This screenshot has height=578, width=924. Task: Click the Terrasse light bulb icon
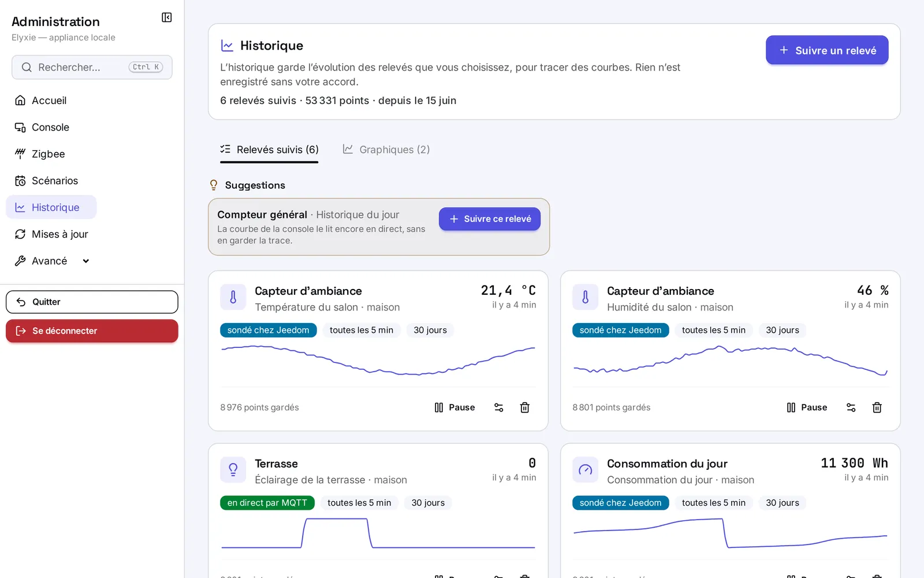233,470
